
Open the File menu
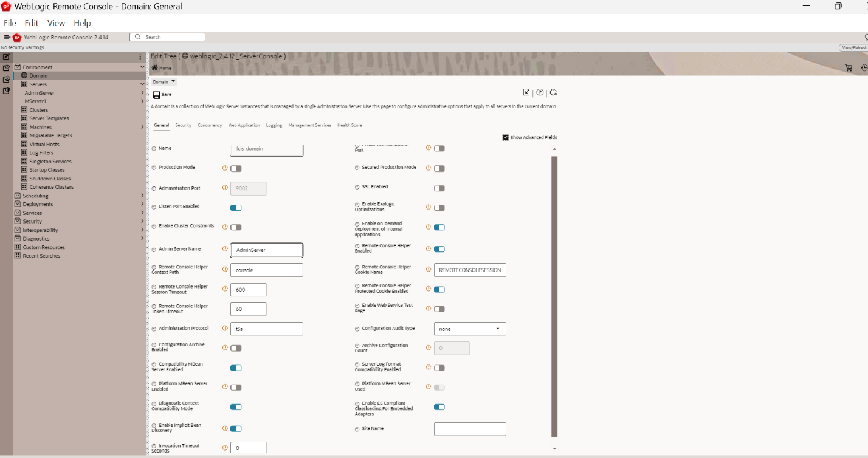pos(10,23)
